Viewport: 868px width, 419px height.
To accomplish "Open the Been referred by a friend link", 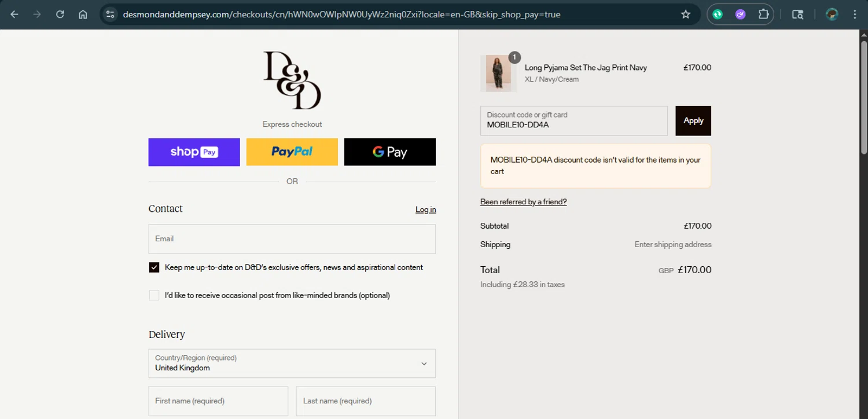I will [524, 202].
